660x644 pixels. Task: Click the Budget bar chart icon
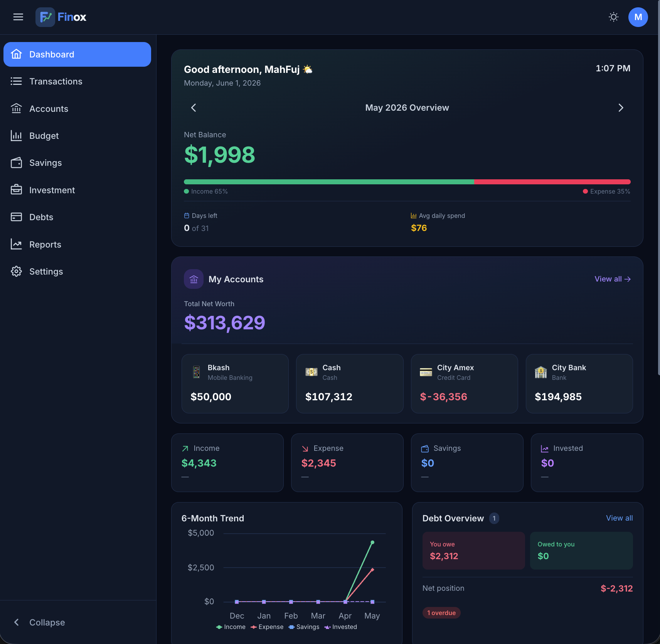(16, 136)
